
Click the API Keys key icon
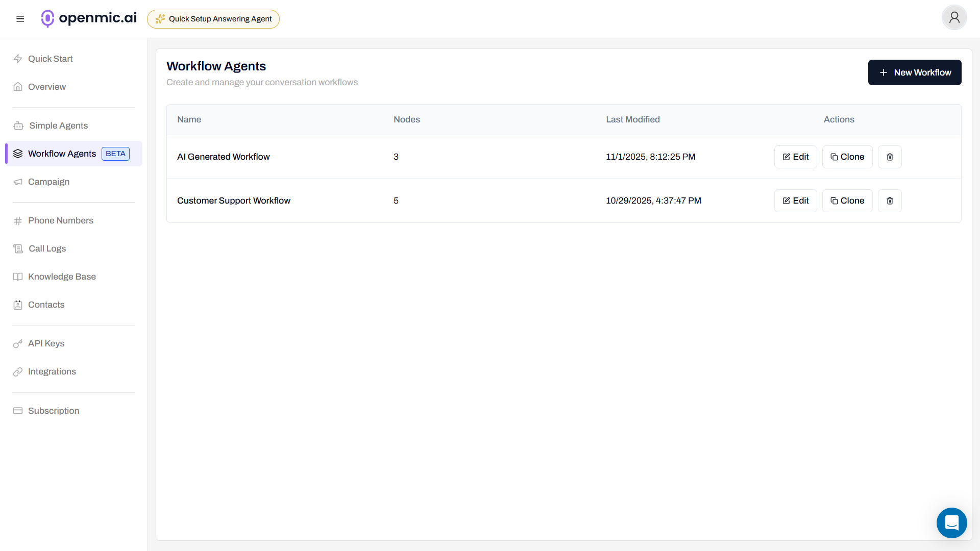[18, 343]
